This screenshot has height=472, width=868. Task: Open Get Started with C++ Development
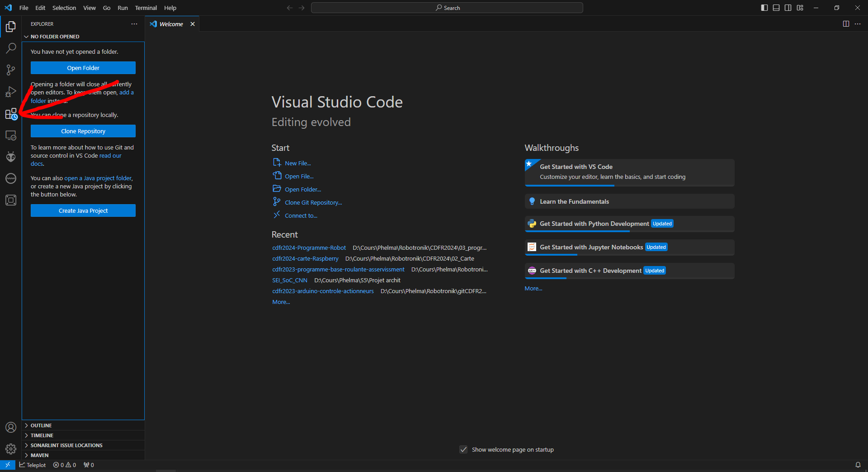630,271
